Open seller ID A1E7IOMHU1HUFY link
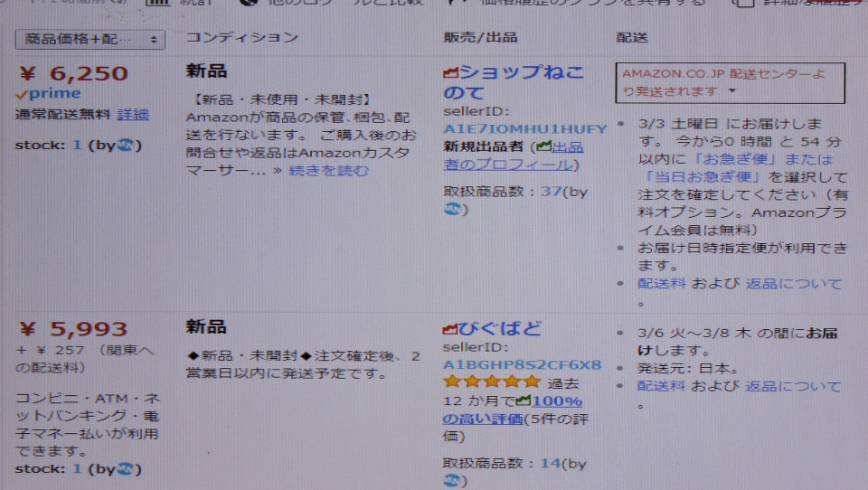Screen dimensions: 868x490 coord(524,129)
